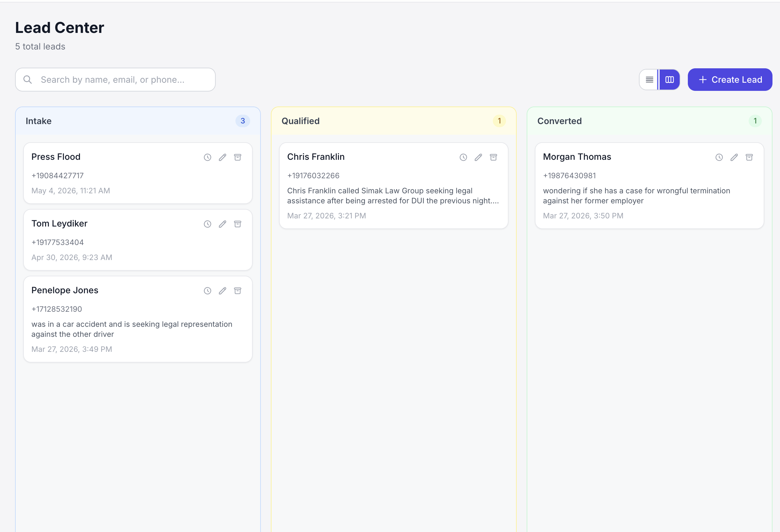780x532 pixels.
Task: Edit the Penelope Jones lead
Action: (223, 291)
